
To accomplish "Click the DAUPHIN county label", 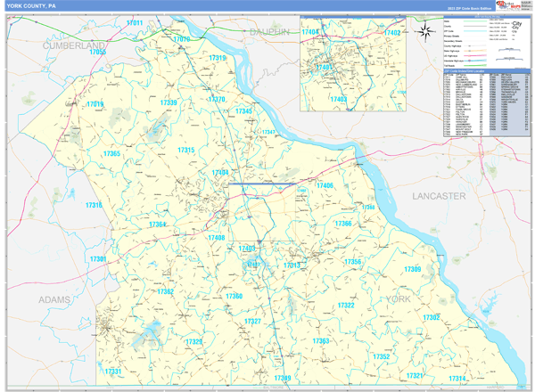I will click(267, 32).
